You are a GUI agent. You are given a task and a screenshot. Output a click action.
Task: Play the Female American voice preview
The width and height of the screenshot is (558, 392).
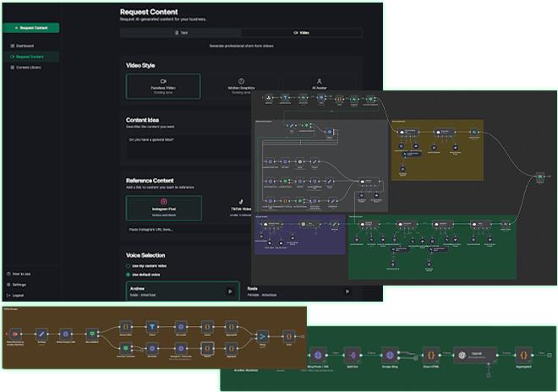pos(347,291)
